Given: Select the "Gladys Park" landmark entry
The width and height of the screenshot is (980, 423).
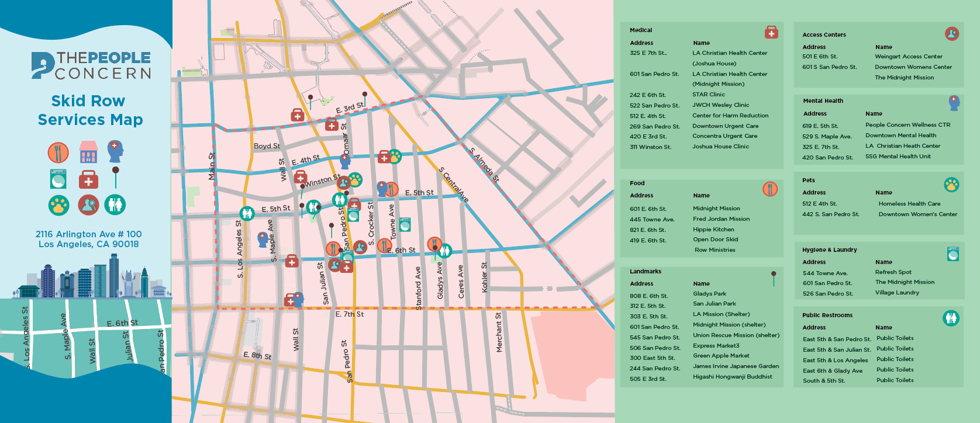Looking at the screenshot, I should point(710,294).
